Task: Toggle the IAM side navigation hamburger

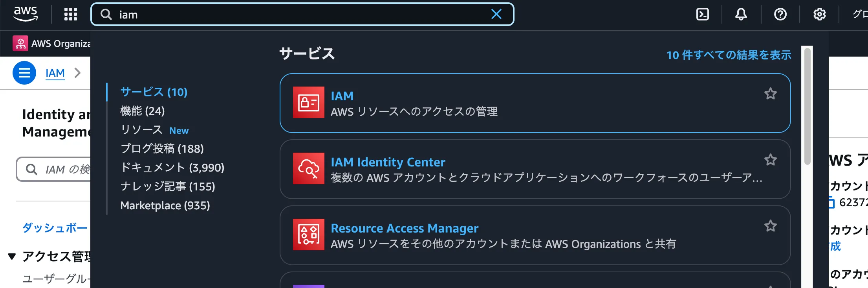Action: click(24, 73)
